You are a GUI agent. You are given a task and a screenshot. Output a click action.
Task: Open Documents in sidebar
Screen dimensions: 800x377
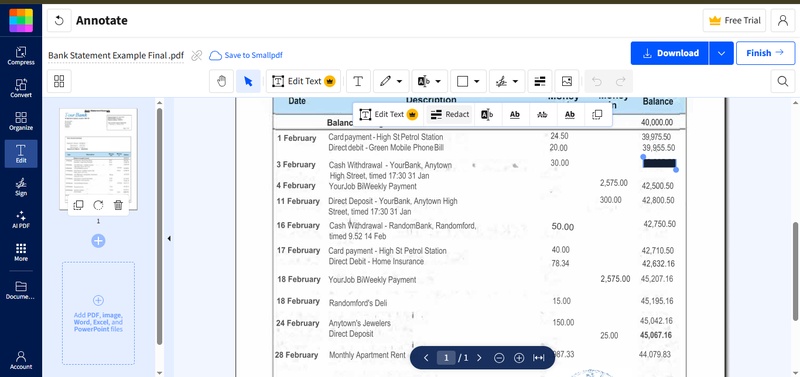[x=21, y=290]
